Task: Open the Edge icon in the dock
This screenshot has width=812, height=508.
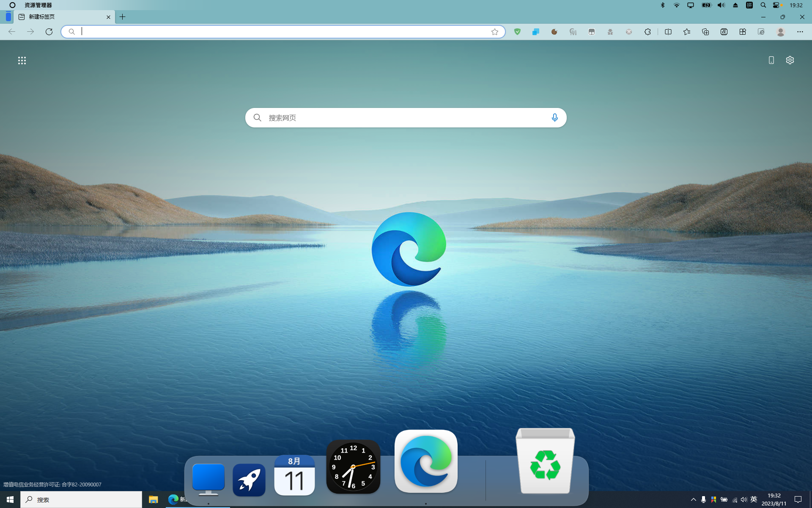Action: pyautogui.click(x=426, y=461)
